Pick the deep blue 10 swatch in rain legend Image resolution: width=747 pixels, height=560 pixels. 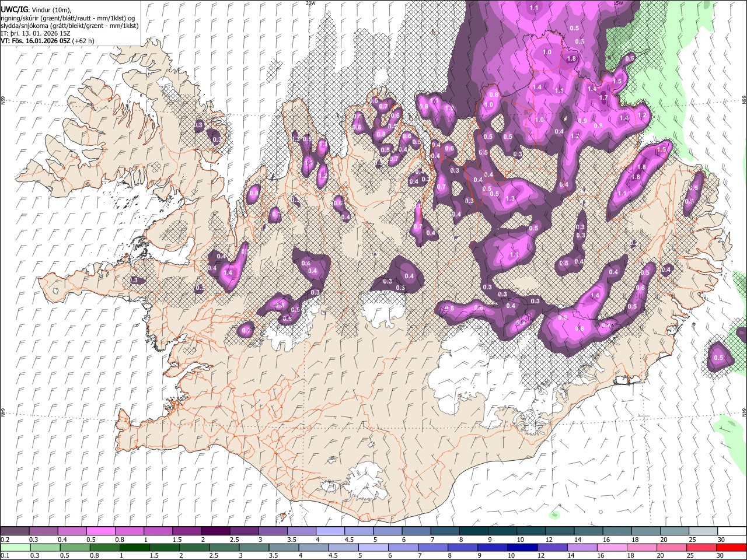tap(522, 547)
